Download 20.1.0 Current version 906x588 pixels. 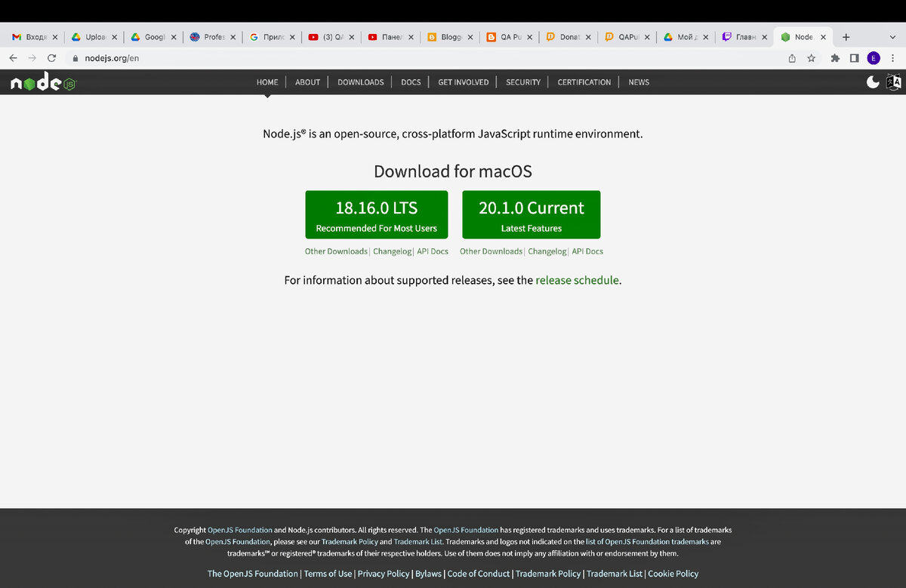tap(531, 214)
